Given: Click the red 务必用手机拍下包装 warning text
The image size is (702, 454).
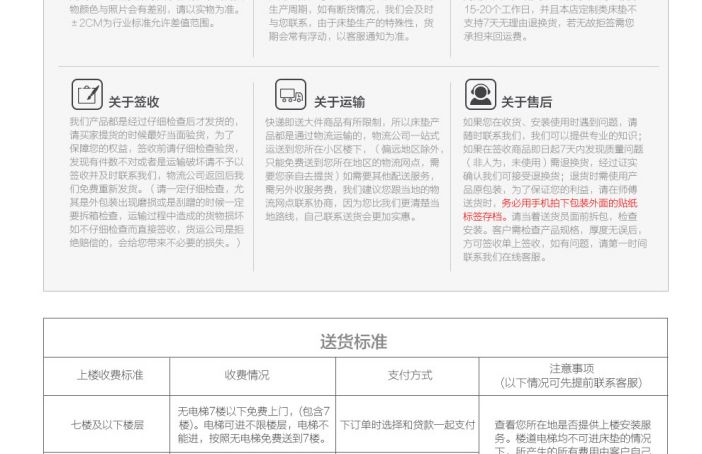Looking at the screenshot, I should coord(569,203).
